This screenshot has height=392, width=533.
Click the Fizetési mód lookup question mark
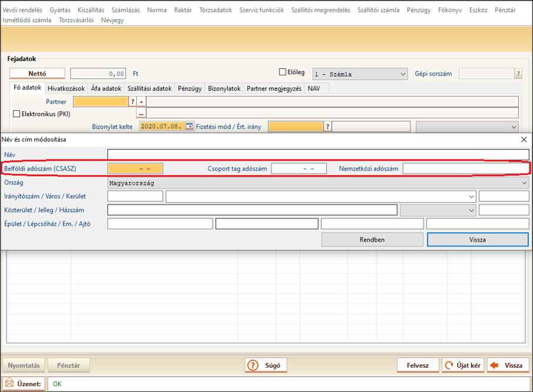coord(327,127)
